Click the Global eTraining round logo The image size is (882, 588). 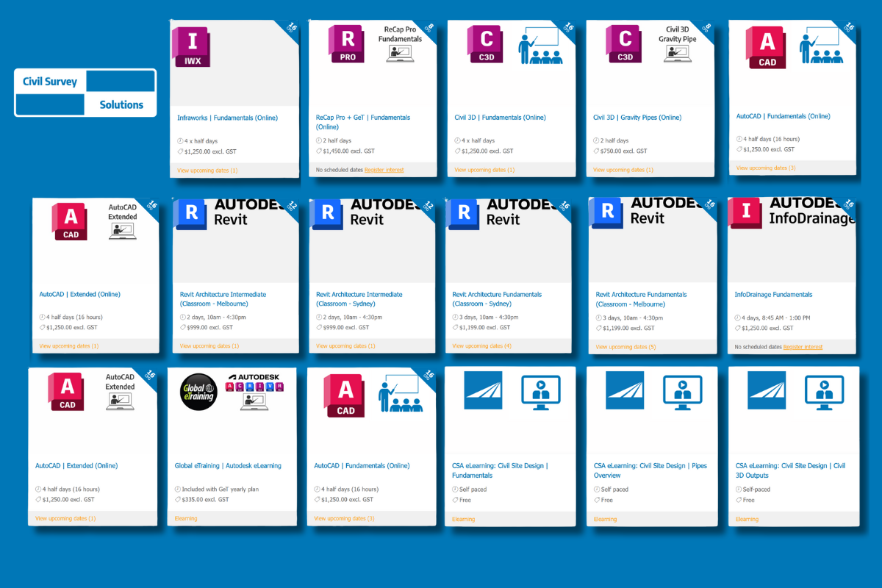coord(198,390)
